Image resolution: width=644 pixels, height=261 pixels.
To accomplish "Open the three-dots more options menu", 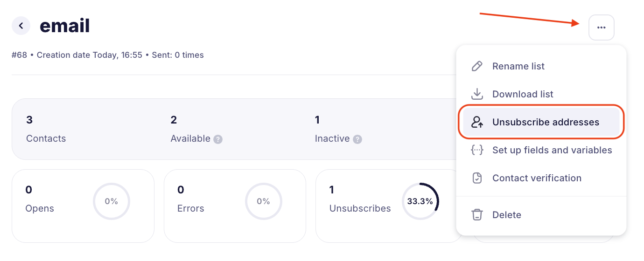I will [601, 27].
